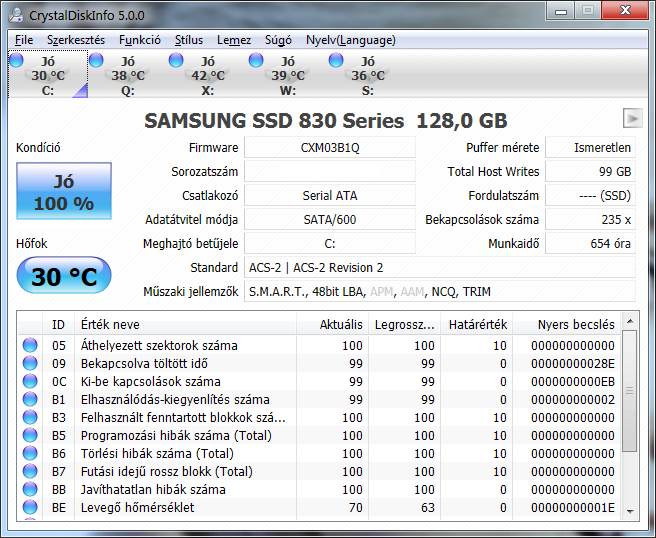Open the Szerkesztés menu
The image size is (656, 538).
click(76, 40)
